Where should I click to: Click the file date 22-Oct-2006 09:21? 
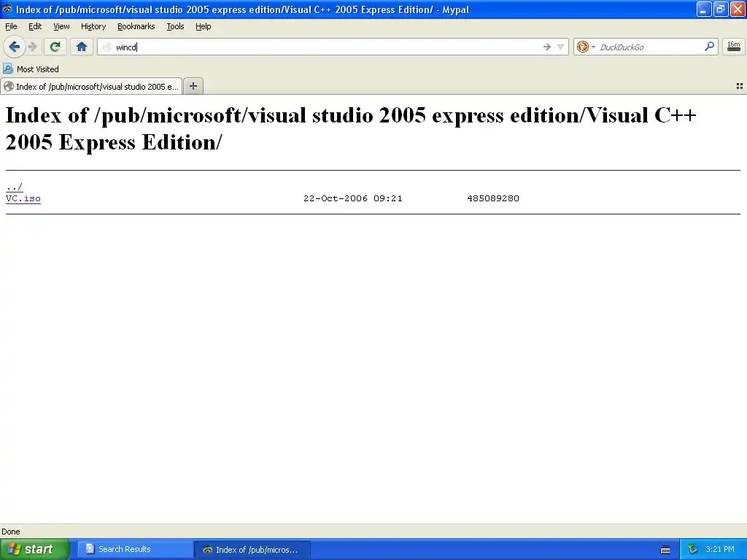[x=352, y=198]
